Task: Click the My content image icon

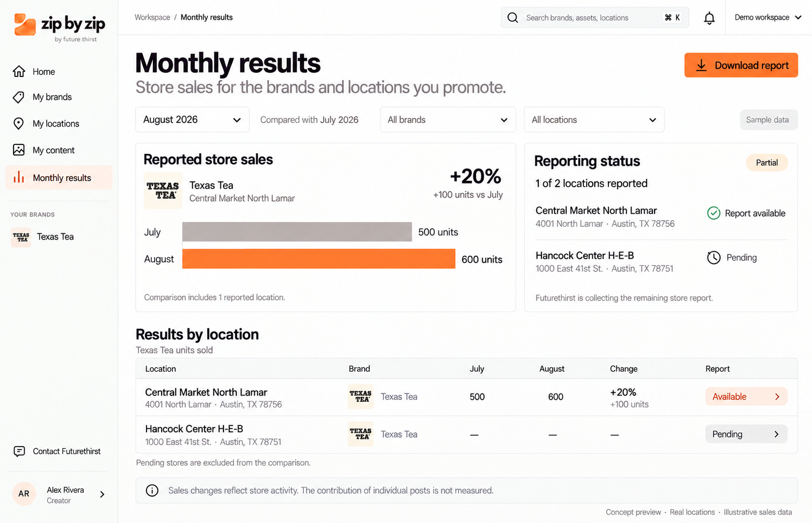Action: pos(19,150)
